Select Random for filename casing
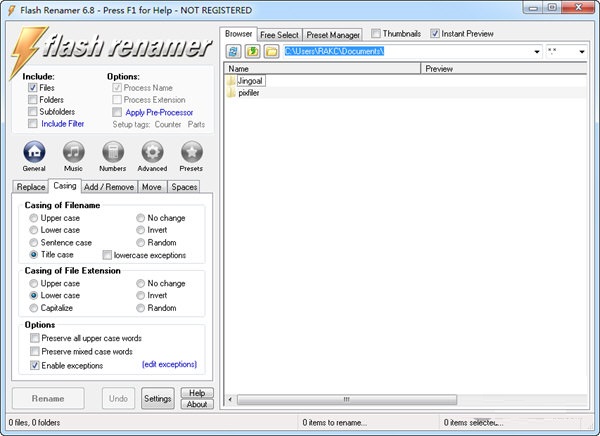The height and width of the screenshot is (436, 600). [140, 242]
